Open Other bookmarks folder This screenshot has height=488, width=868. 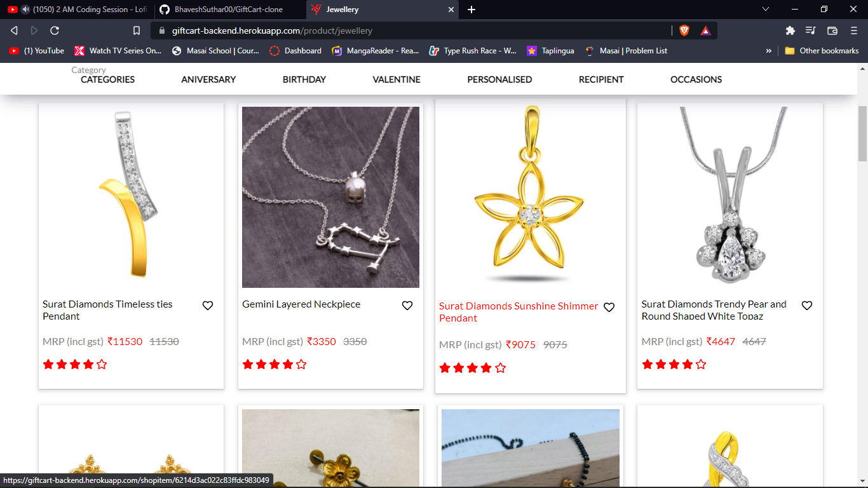[822, 51]
